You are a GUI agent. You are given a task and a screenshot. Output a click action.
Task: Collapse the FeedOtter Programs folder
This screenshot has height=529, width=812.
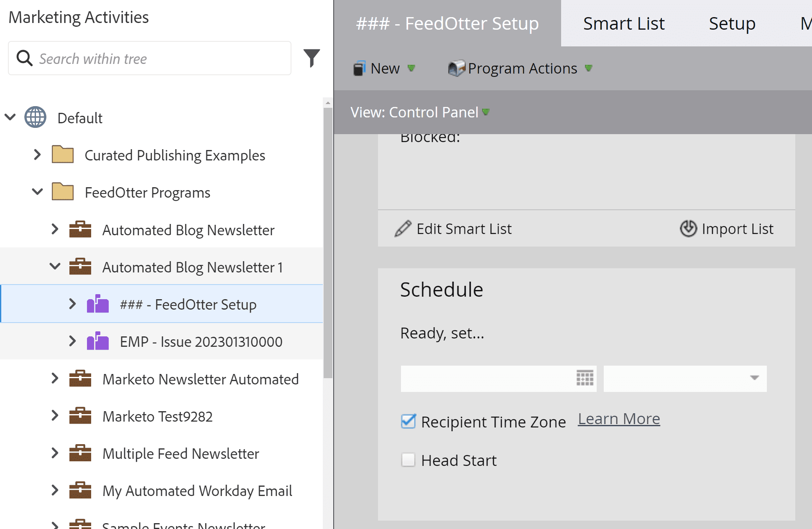pyautogui.click(x=37, y=192)
